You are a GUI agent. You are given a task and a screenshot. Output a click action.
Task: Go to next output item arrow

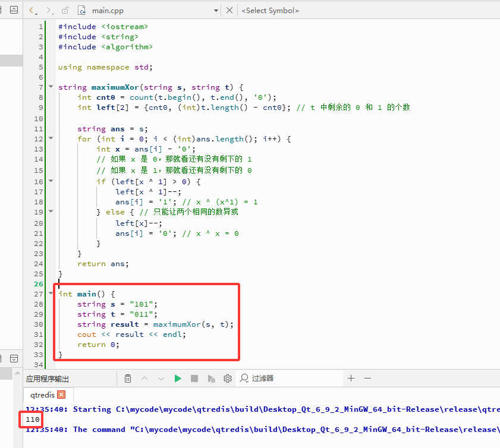(161, 378)
